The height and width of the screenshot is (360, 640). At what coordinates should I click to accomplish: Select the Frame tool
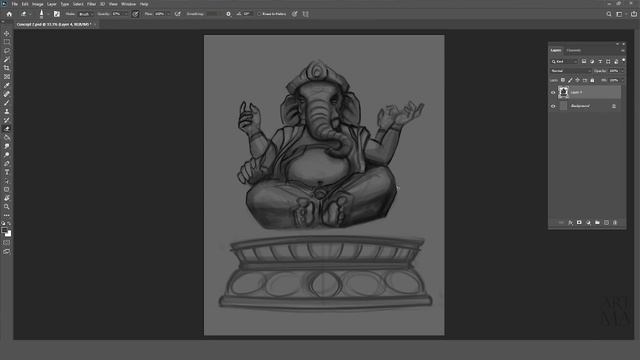tap(7, 77)
